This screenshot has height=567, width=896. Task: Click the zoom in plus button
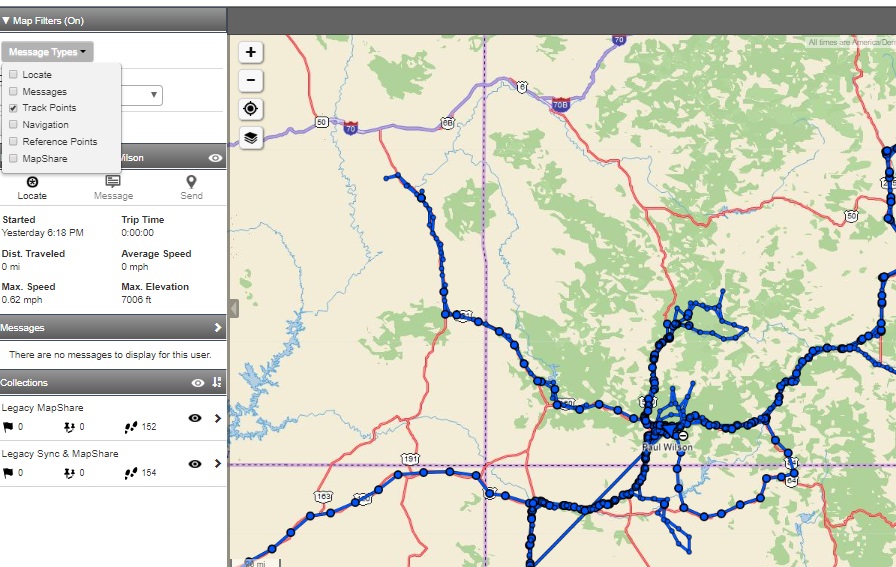(x=250, y=52)
